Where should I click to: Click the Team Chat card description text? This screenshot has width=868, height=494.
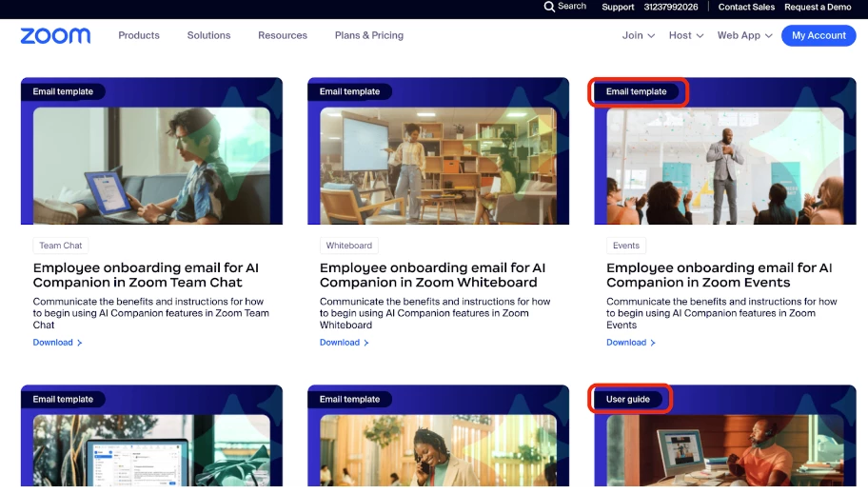151,313
